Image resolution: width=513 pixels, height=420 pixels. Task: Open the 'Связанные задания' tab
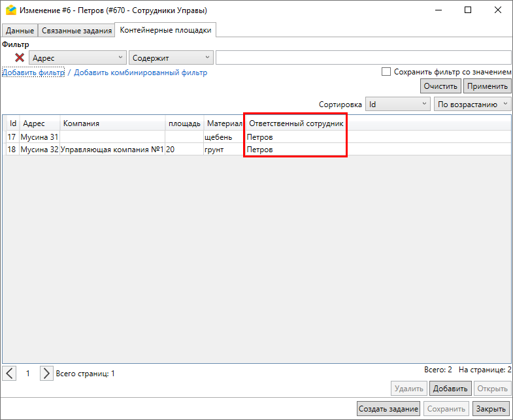76,31
